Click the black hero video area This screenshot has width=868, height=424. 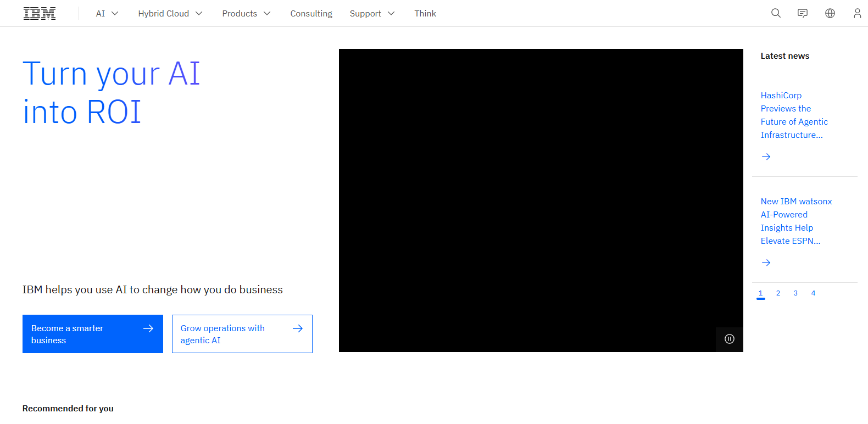coord(541,200)
